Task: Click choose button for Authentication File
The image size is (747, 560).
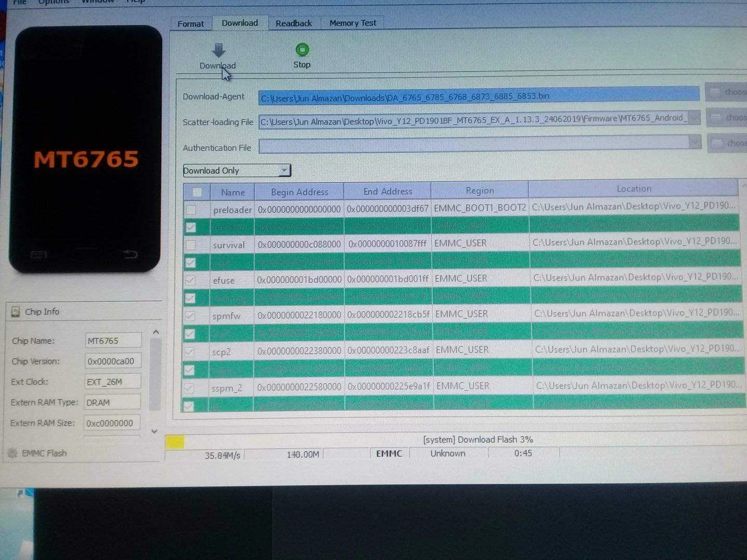Action: [728, 143]
